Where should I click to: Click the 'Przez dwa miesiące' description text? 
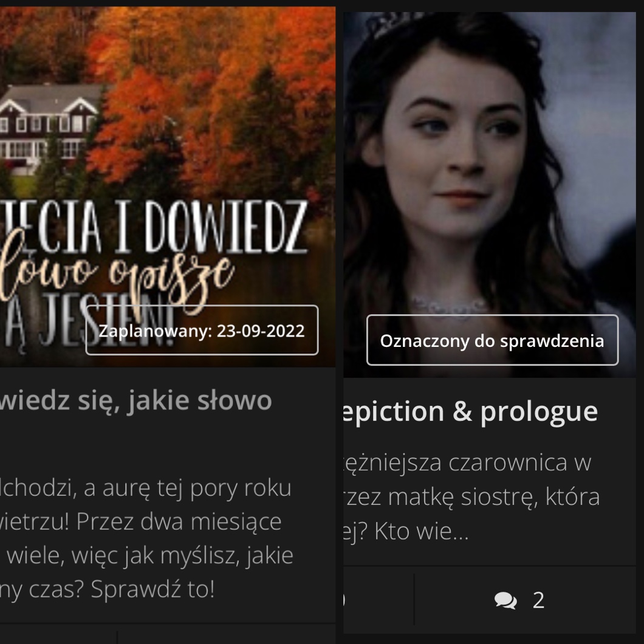pos(179,522)
